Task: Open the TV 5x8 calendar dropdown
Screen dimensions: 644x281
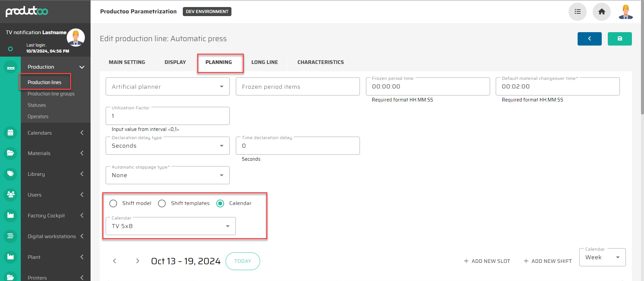Action: pyautogui.click(x=170, y=226)
